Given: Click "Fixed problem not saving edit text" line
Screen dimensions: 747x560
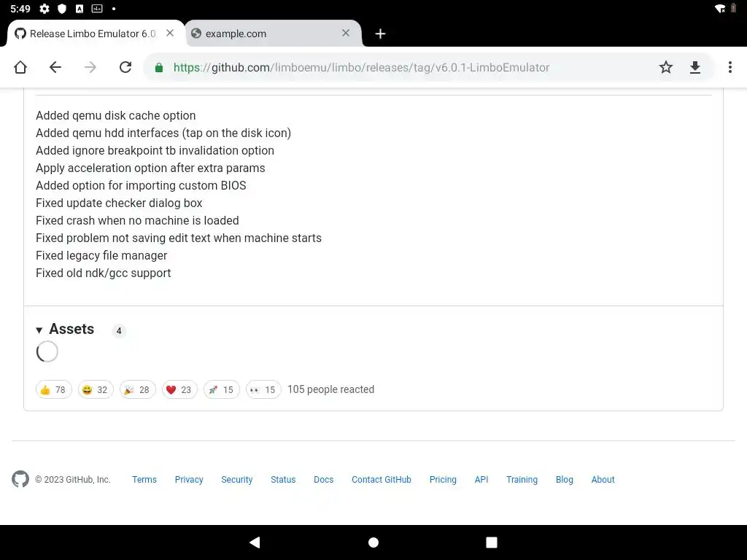Looking at the screenshot, I should point(179,238).
